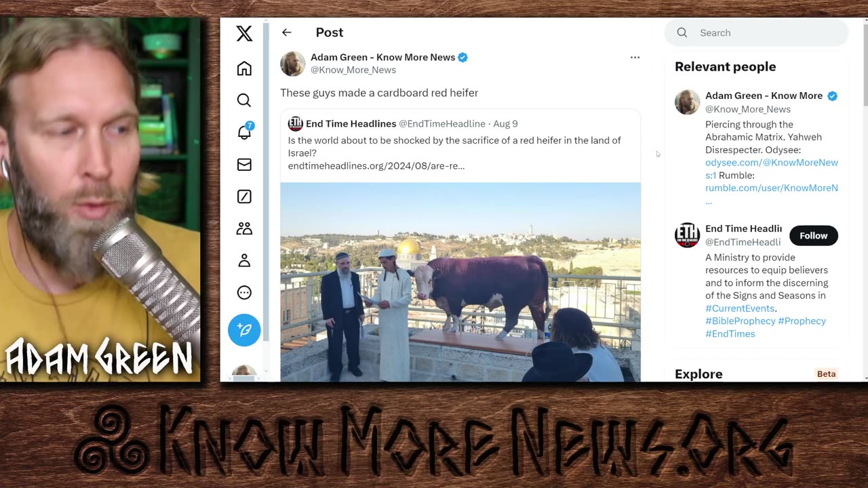Follow End Time Headlines account
Viewport: 868px width, 488px height.
[x=813, y=235]
